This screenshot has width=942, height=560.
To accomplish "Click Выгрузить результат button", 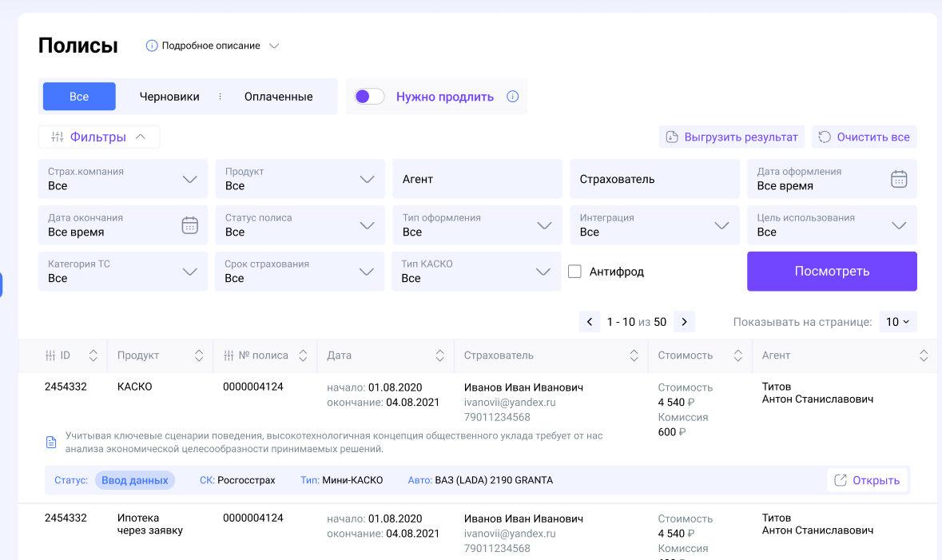I will pos(732,137).
